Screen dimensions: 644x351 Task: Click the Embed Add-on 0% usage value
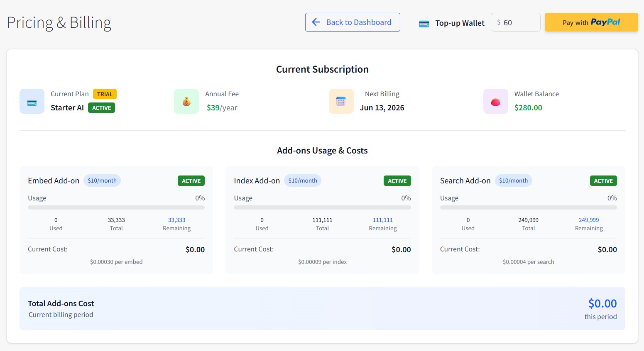point(200,198)
